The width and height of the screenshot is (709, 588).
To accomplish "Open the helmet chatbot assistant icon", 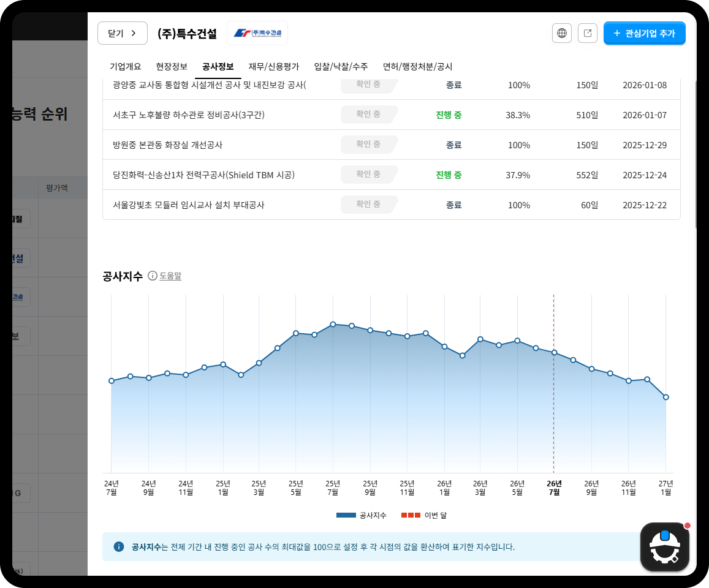I will point(665,547).
